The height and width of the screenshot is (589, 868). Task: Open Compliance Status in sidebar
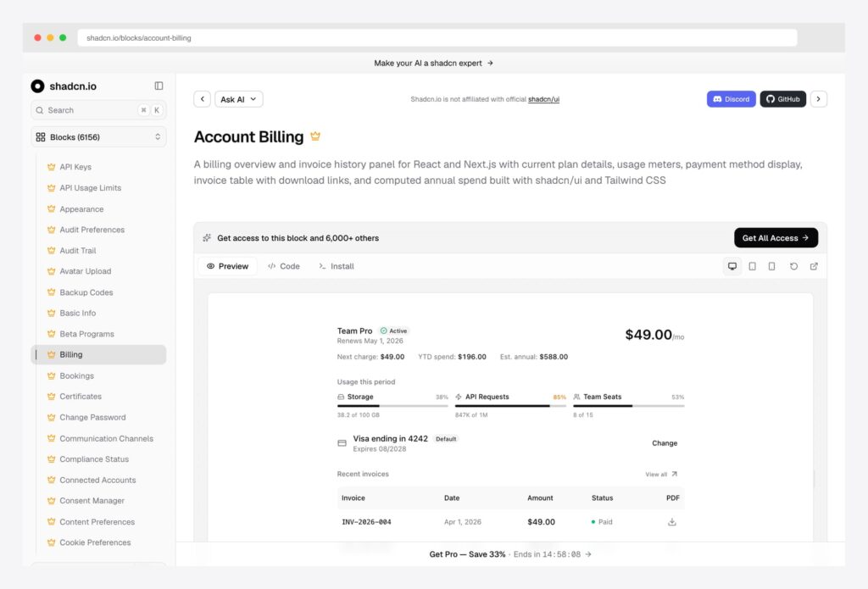coord(94,458)
